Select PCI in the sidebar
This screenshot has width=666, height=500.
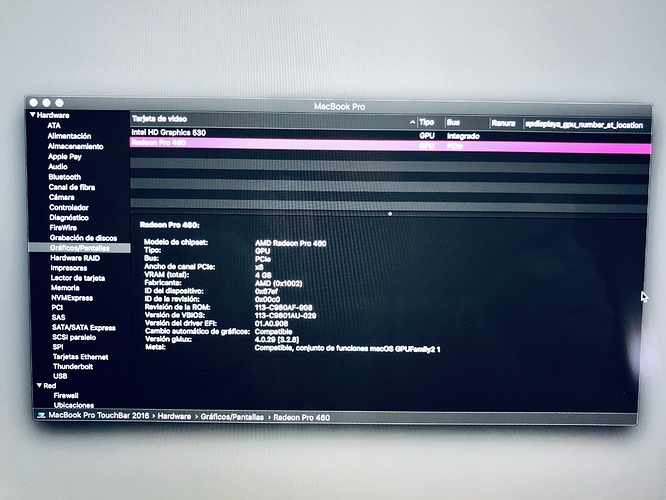pos(57,308)
